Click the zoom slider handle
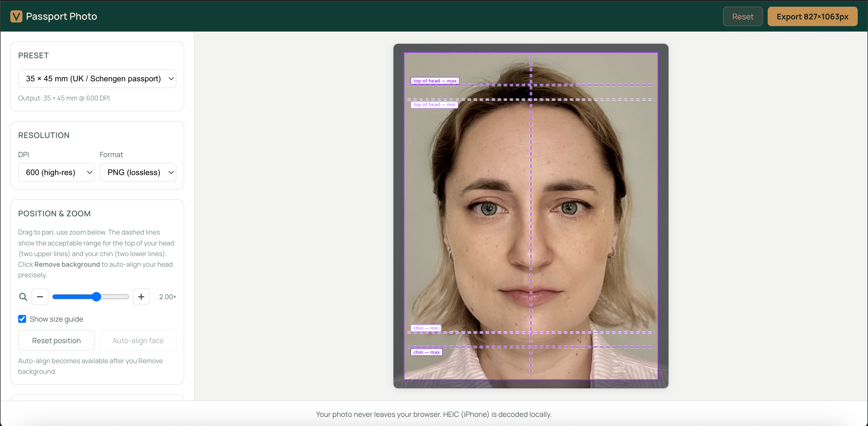 pos(96,297)
